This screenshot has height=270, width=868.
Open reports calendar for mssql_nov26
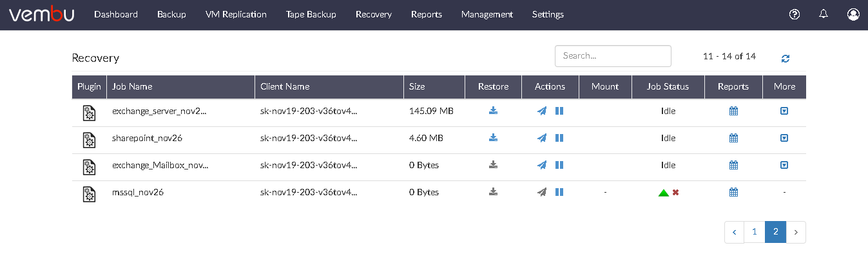point(733,192)
